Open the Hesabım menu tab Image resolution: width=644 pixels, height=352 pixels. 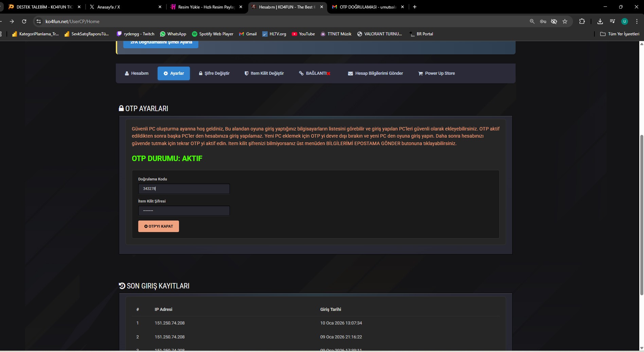click(x=137, y=73)
